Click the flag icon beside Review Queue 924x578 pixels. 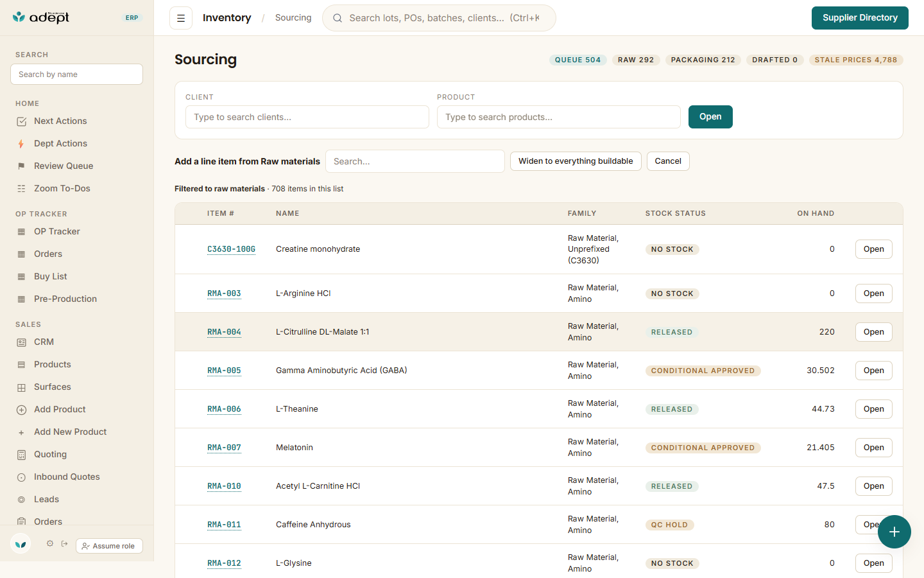(x=21, y=166)
